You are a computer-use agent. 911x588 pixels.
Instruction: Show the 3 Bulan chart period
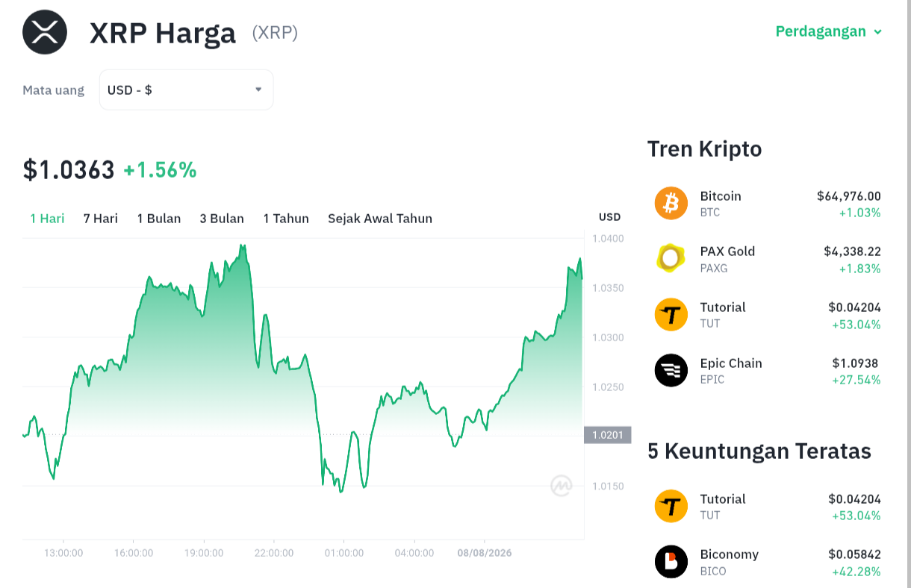[x=222, y=219]
